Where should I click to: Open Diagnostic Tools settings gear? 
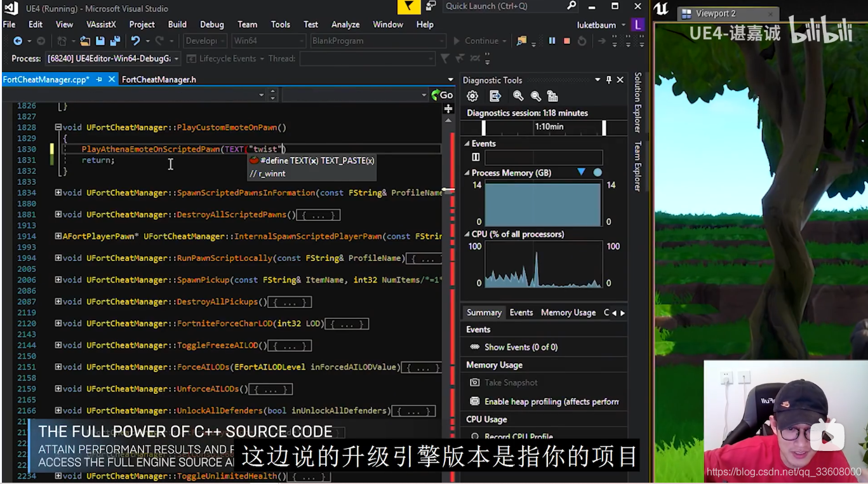coord(472,96)
